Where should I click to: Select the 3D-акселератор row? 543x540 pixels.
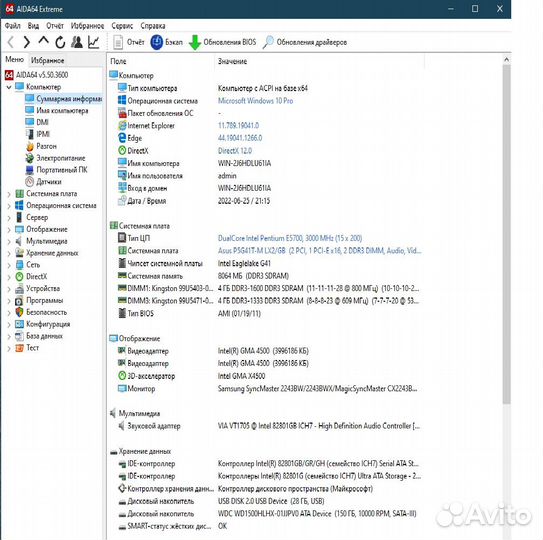point(265,376)
